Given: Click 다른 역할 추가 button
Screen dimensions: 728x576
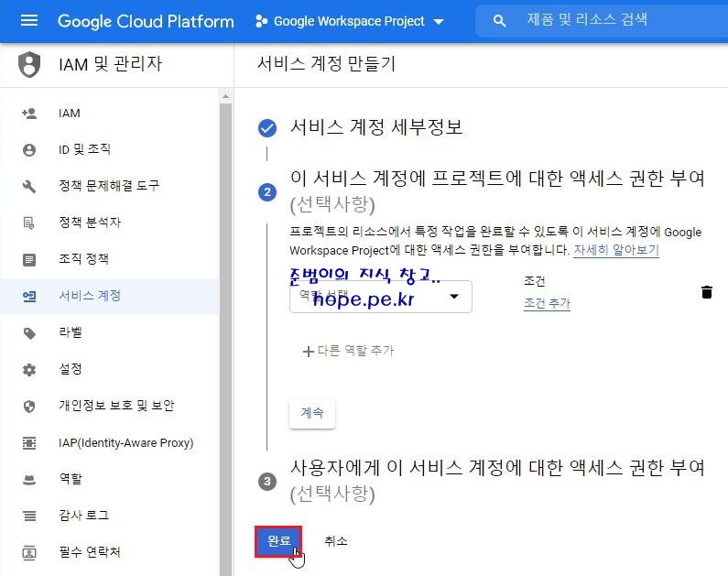Looking at the screenshot, I should pyautogui.click(x=348, y=351).
